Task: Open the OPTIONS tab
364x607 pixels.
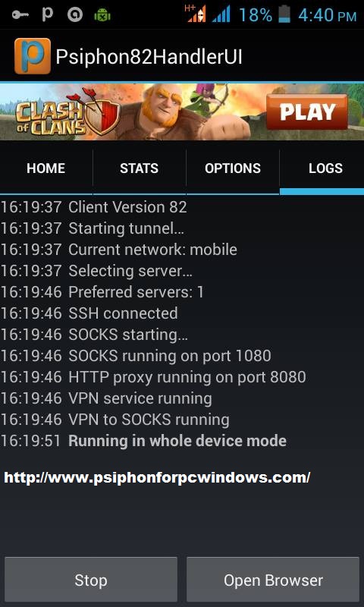Action: (x=233, y=168)
